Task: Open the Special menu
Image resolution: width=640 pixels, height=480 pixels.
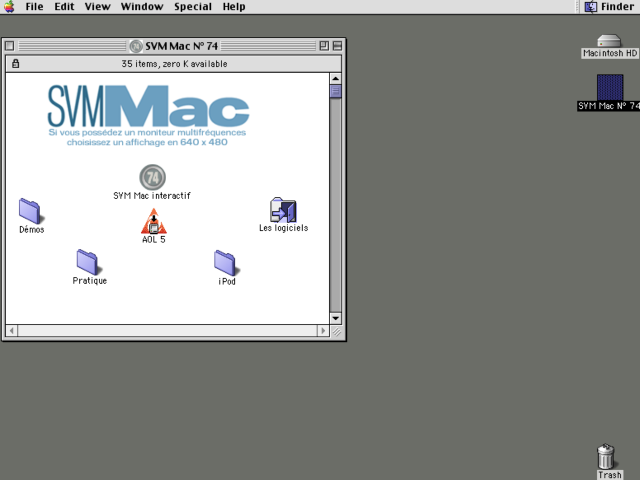Action: click(193, 7)
